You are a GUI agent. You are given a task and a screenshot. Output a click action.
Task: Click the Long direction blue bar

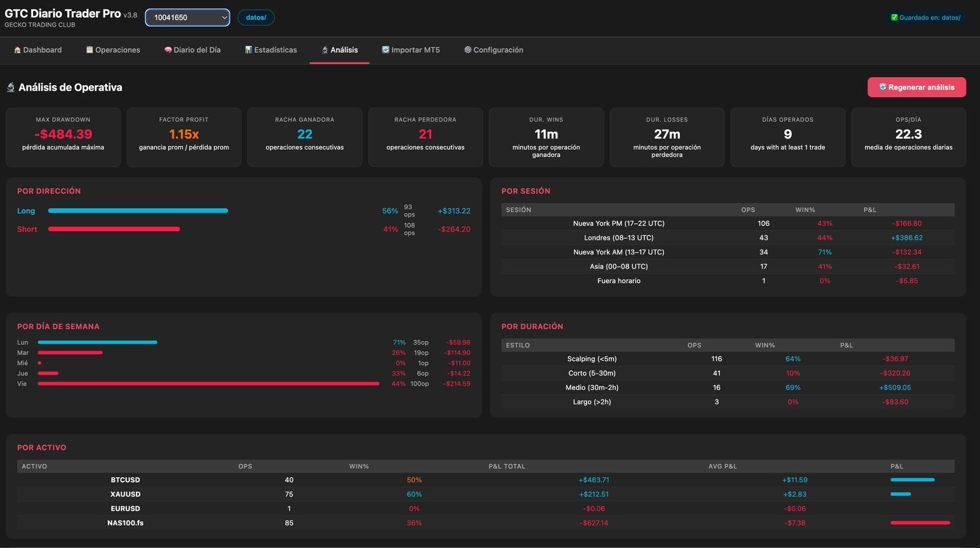coord(138,211)
